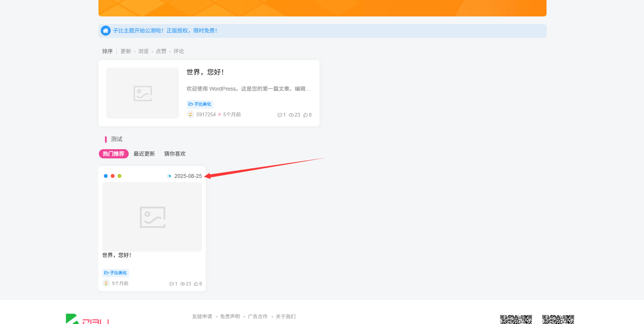
Task: Sort posts by 点赞
Action: (x=161, y=51)
